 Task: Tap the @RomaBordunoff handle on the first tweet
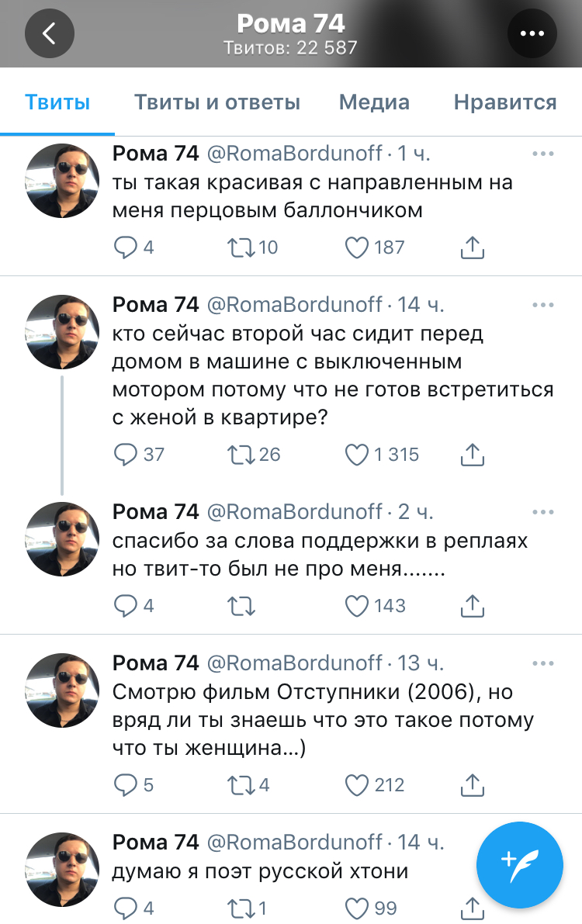pyautogui.click(x=293, y=154)
